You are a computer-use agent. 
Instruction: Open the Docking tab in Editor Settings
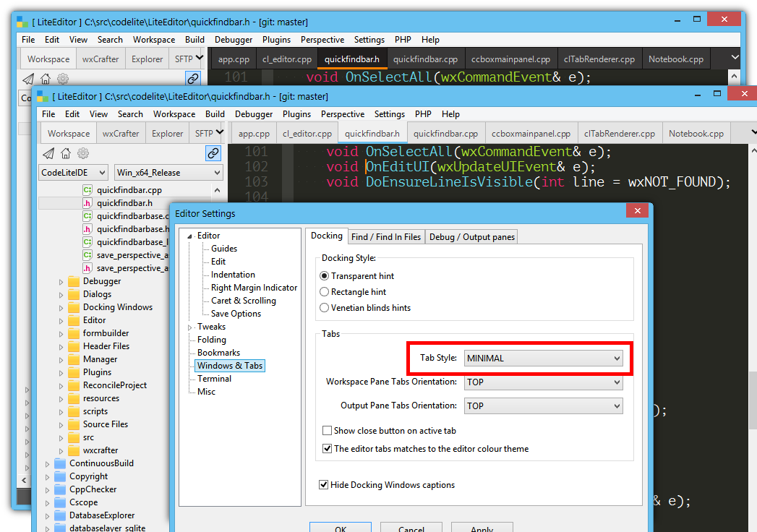pos(326,236)
